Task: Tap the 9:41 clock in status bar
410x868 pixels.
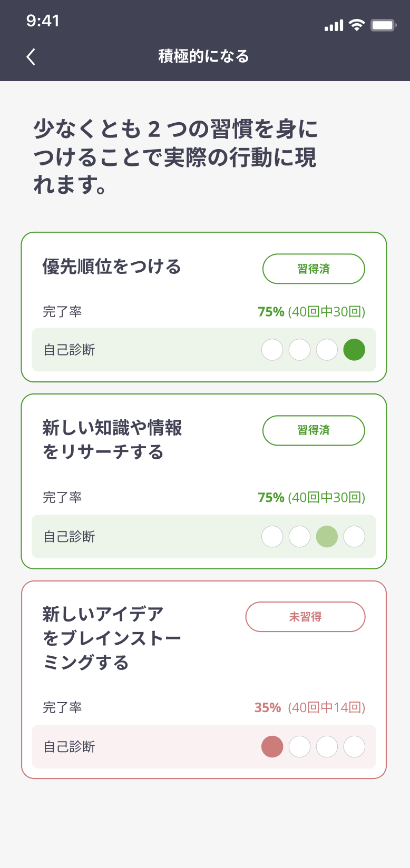Action: click(43, 21)
